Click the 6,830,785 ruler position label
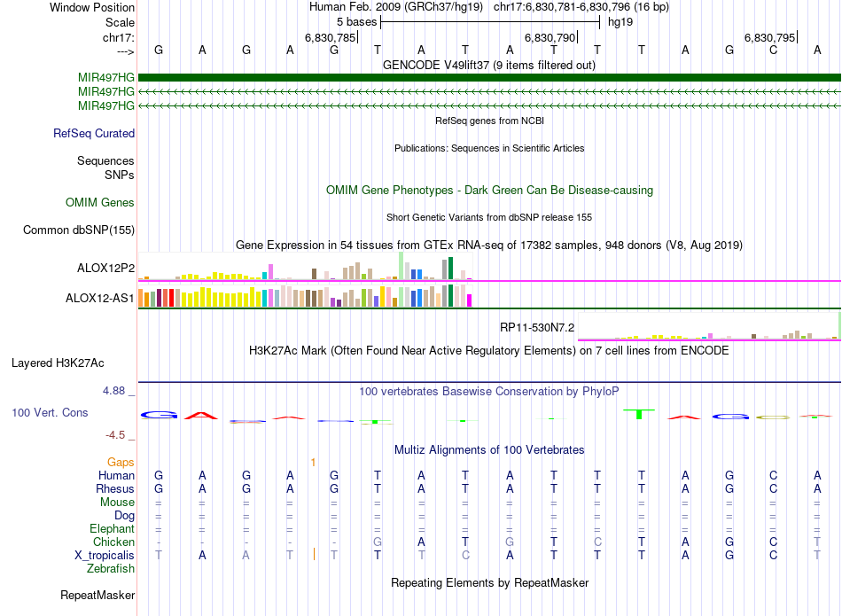 pos(330,37)
